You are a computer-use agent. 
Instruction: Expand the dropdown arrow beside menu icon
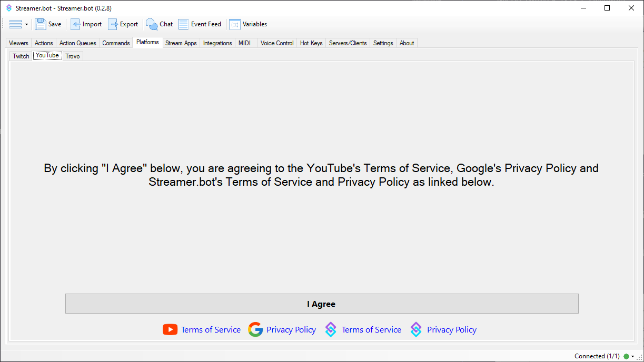coord(26,25)
